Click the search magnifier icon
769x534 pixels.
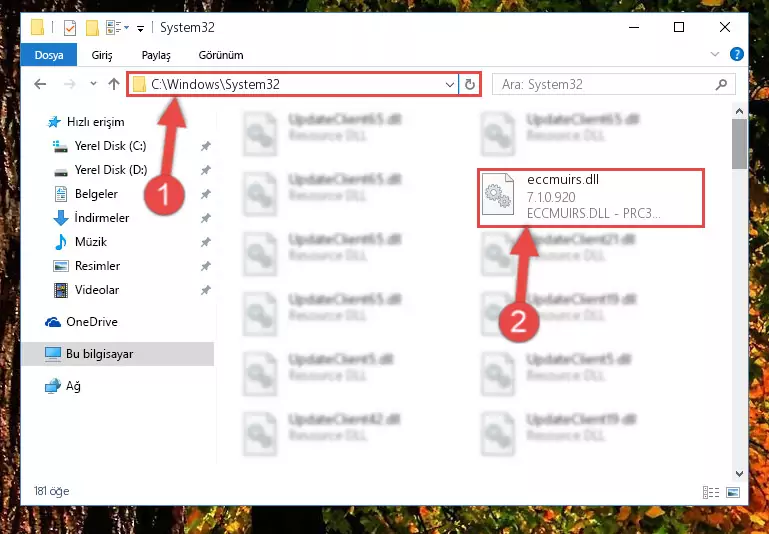[x=721, y=84]
